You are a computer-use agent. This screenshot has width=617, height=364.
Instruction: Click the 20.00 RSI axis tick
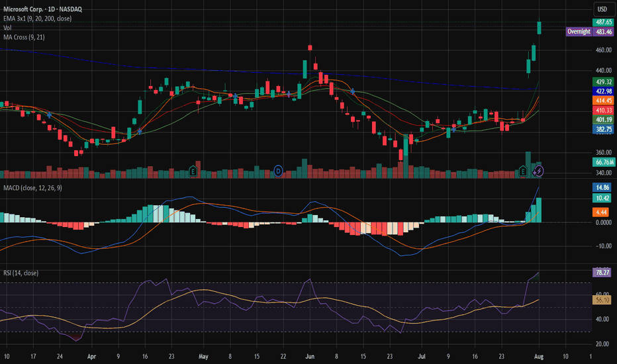tap(602, 344)
